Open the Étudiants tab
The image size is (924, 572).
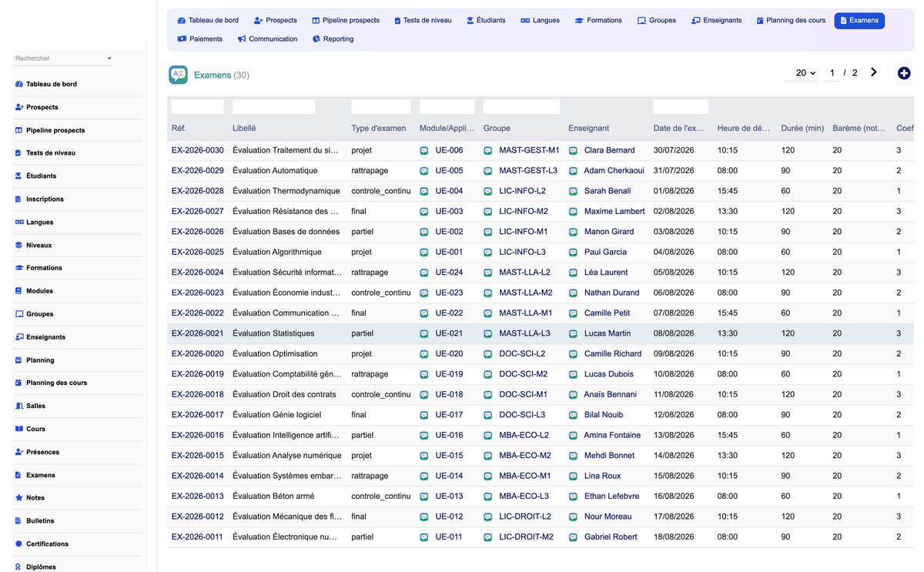point(486,20)
